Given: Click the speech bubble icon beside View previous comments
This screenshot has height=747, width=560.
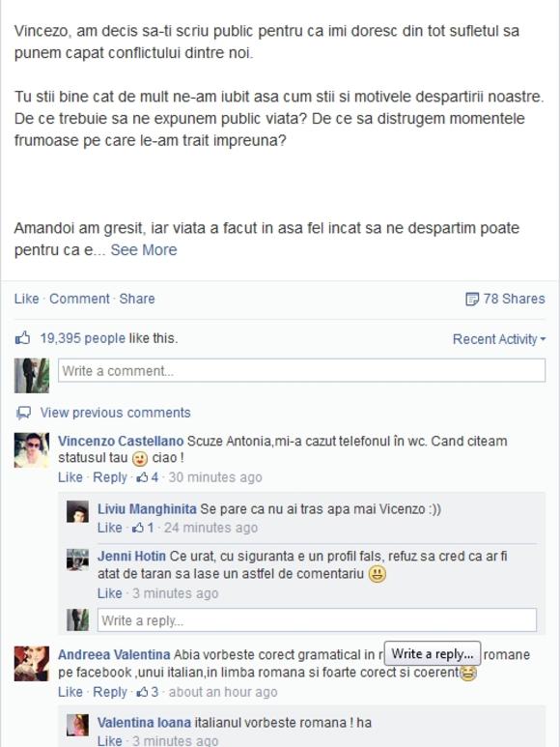Looking at the screenshot, I should tap(23, 413).
